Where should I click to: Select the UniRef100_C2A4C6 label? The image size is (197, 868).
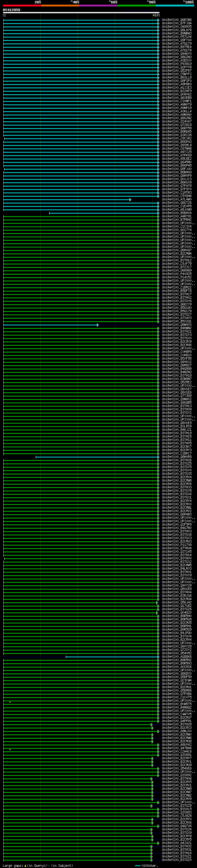click(x=177, y=751)
